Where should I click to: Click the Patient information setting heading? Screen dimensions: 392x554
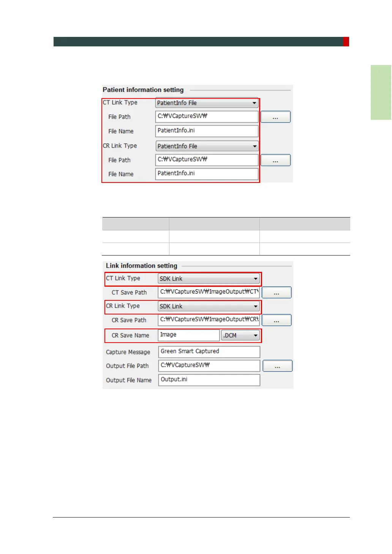click(x=143, y=90)
